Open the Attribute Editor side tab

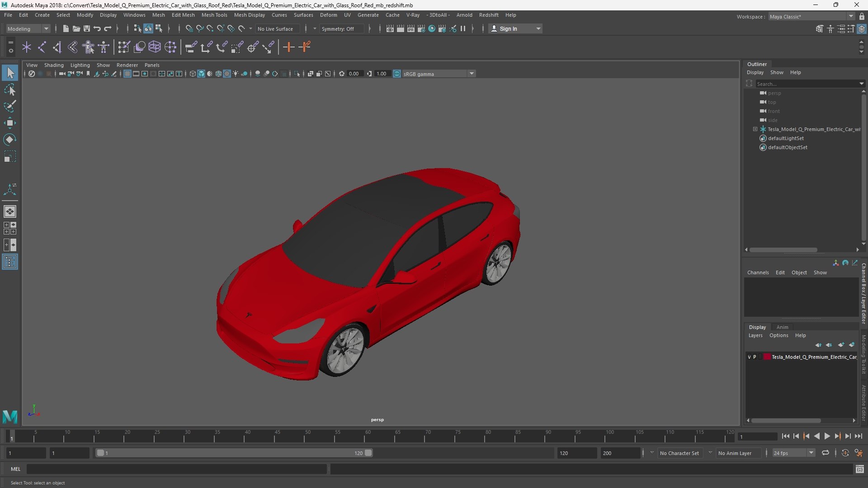tap(863, 403)
